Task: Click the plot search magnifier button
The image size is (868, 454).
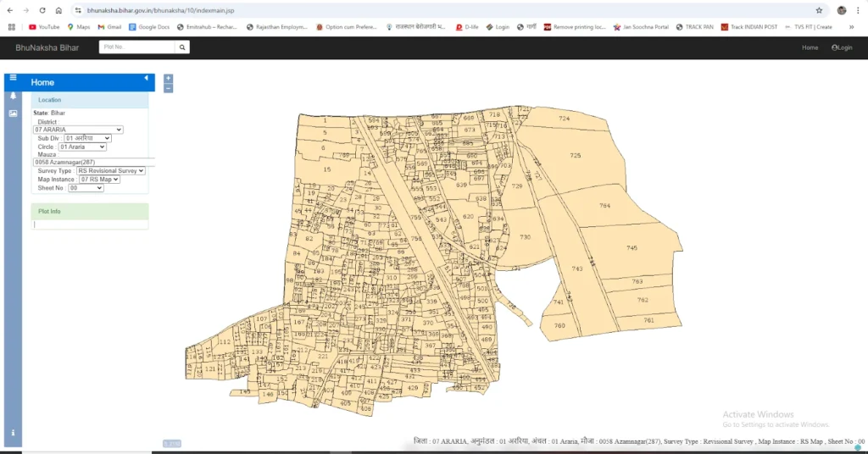Action: pyautogui.click(x=182, y=47)
